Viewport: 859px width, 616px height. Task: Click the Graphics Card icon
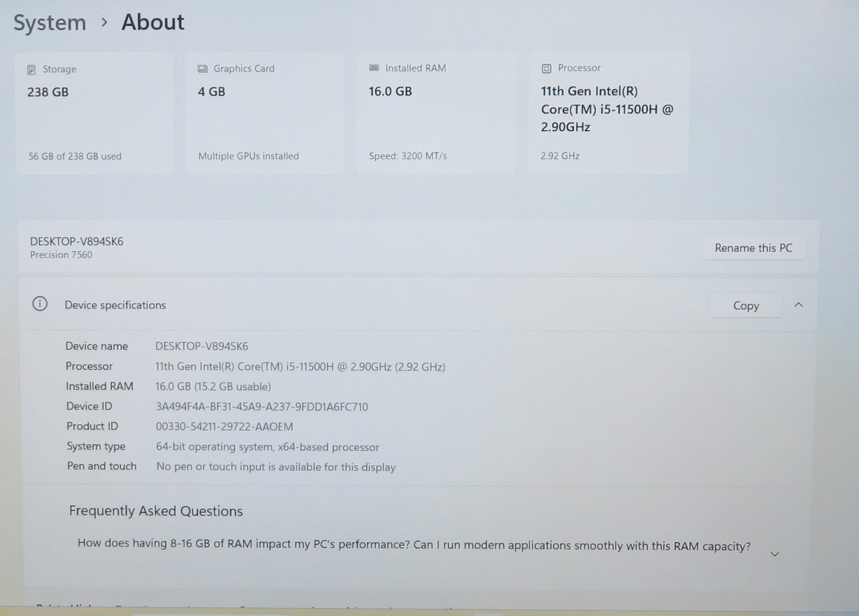coord(203,68)
